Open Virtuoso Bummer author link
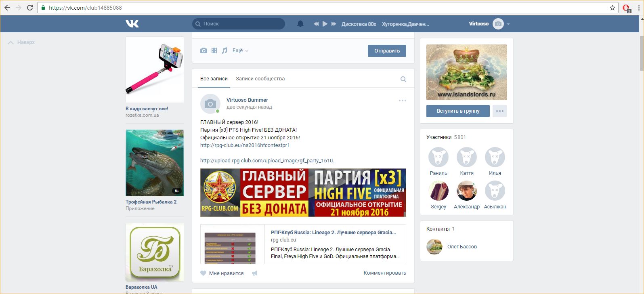644x294 pixels. click(247, 100)
